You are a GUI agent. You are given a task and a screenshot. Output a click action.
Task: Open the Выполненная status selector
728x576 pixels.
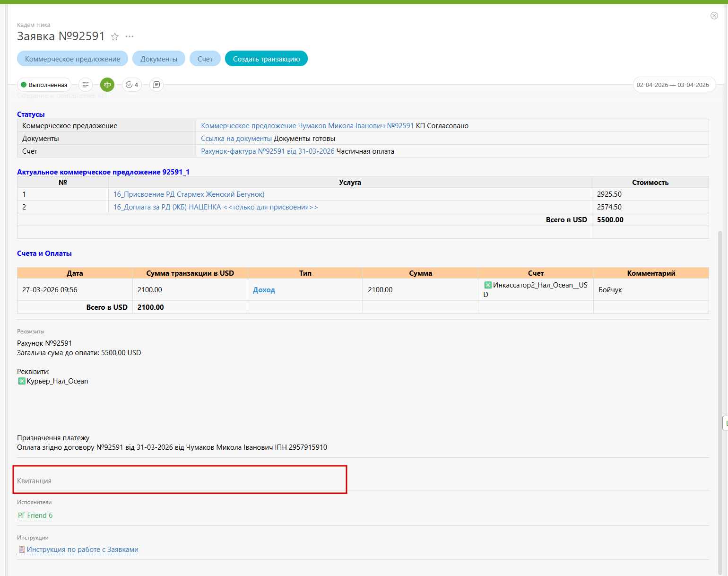pos(44,85)
